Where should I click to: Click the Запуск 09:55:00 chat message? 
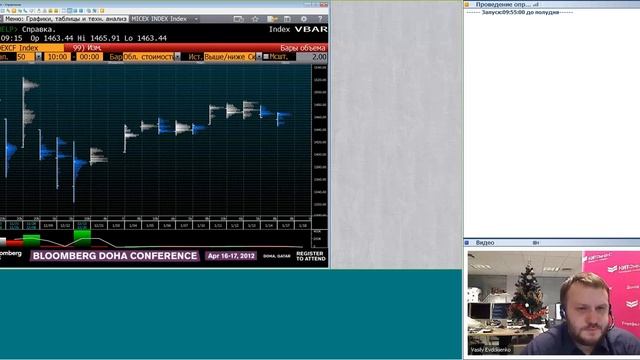520,12
